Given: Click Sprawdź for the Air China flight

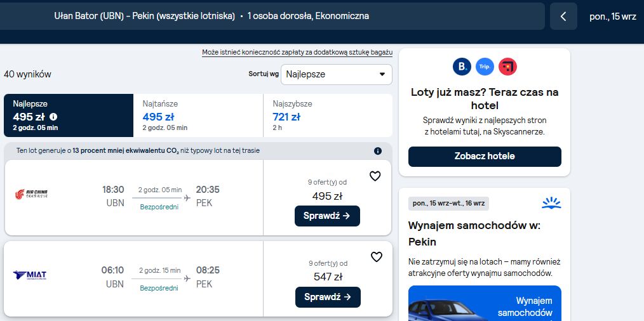Looking at the screenshot, I should coord(327,216).
